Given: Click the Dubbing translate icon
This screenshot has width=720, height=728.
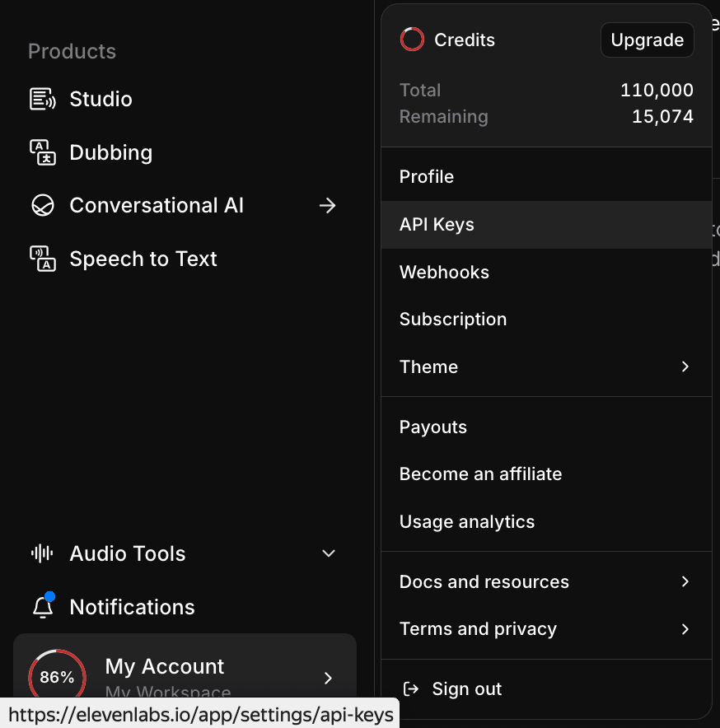Looking at the screenshot, I should tap(43, 153).
